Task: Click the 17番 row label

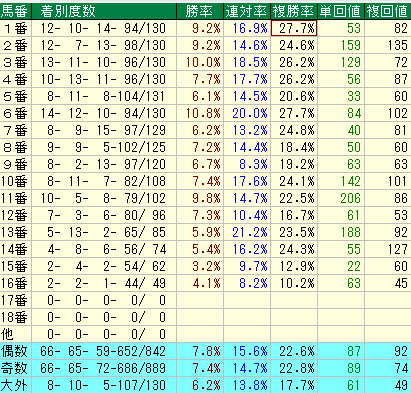Action: pyautogui.click(x=16, y=300)
